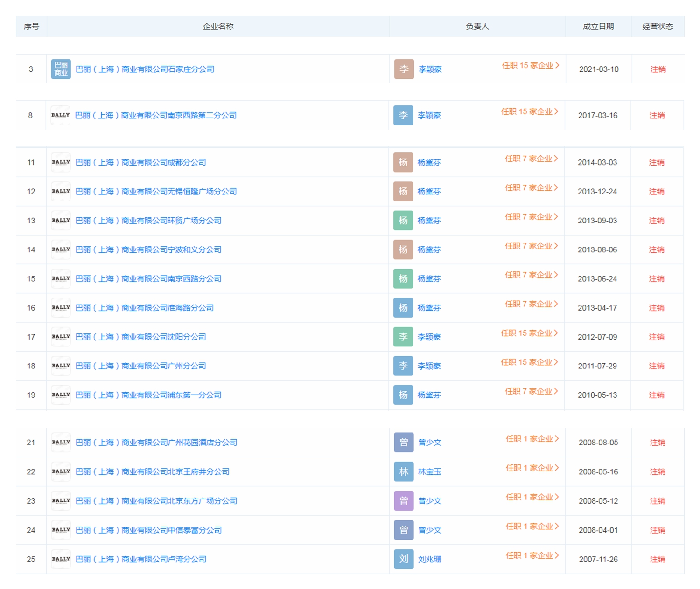
Task: Click the 李 avatar in the 石家庄分公司 row
Action: pyautogui.click(x=404, y=69)
